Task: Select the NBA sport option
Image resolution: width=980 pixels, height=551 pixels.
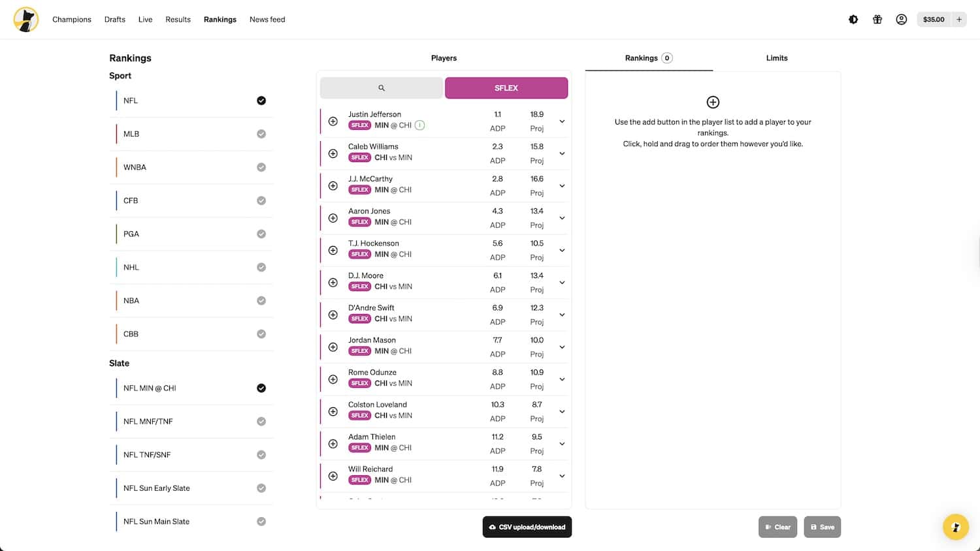Action: click(191, 300)
